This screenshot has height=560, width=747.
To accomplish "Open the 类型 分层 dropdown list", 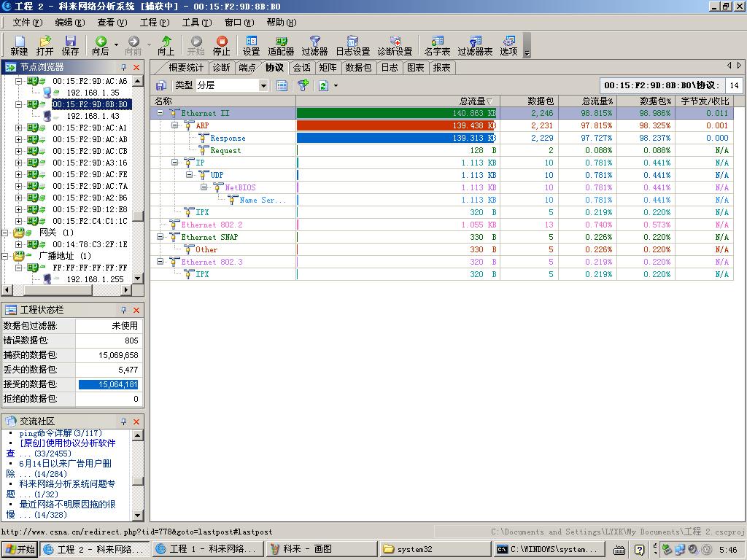I will click(263, 85).
